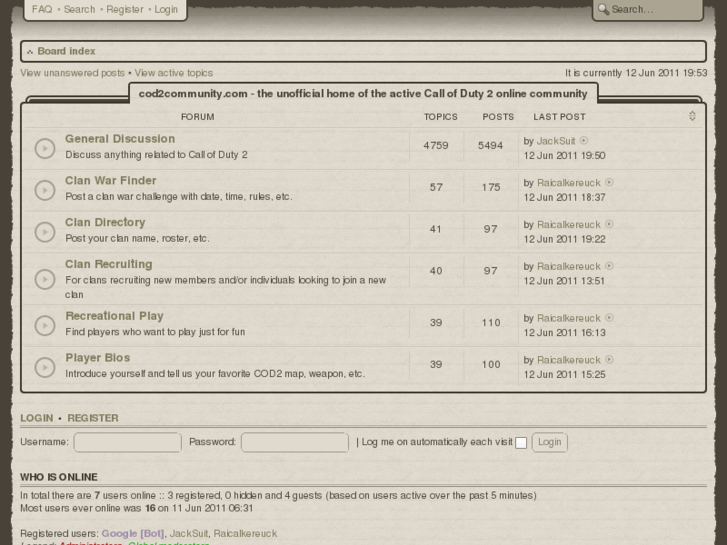The image size is (727, 545).
Task: Enable Log me on automatically checkbox
Action: click(x=521, y=443)
